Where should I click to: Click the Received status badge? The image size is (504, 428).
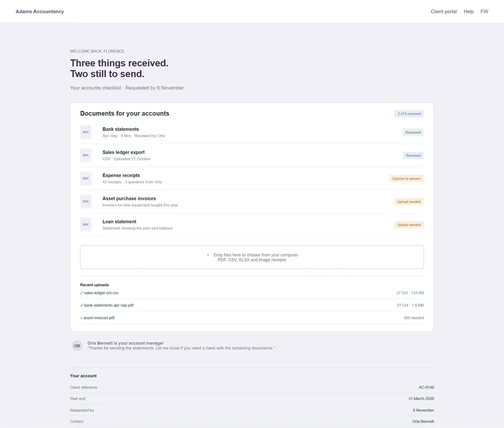(413, 155)
